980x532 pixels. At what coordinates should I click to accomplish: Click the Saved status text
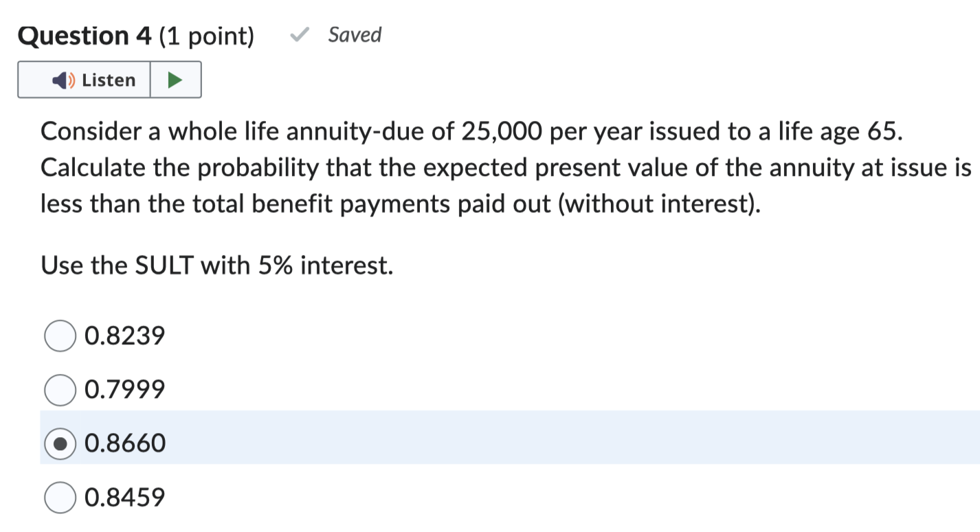coord(355,35)
